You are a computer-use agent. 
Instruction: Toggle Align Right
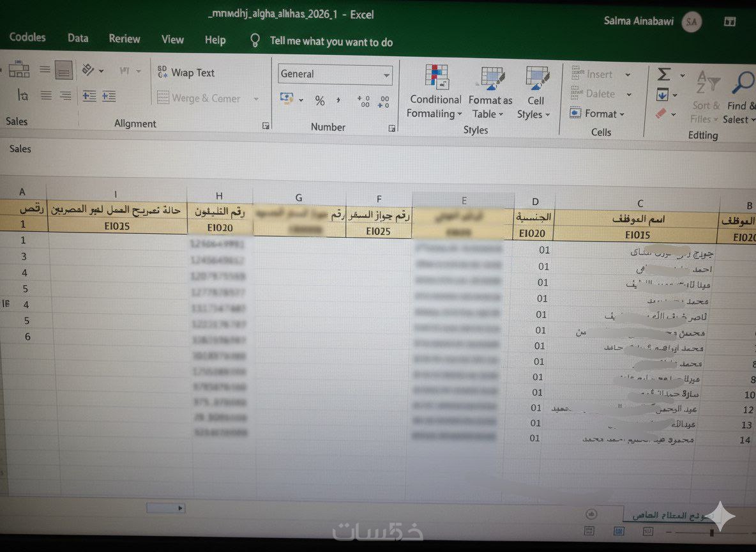(66, 96)
